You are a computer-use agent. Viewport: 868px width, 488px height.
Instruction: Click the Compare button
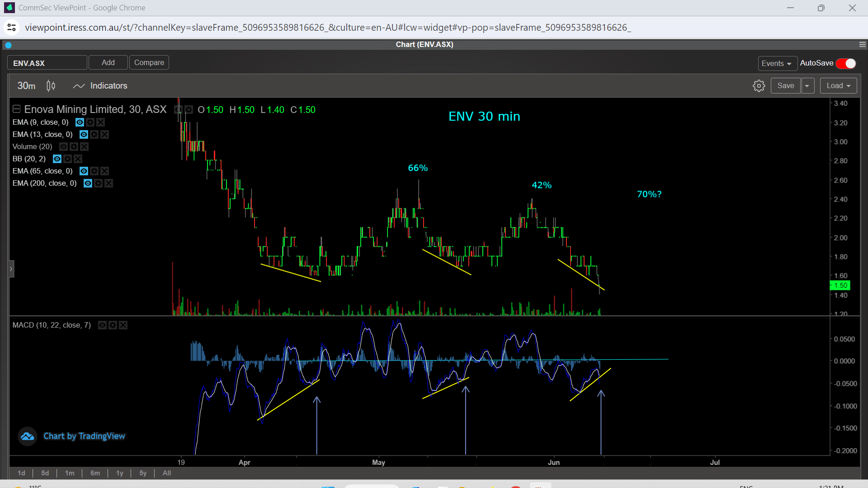point(149,63)
